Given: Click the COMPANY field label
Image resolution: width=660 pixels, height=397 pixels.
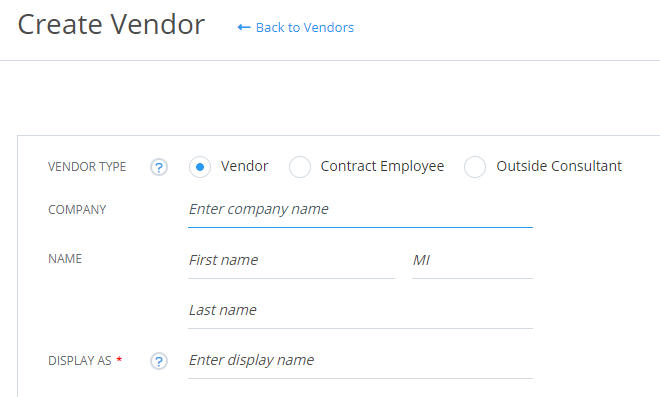Looking at the screenshot, I should pos(77,210).
